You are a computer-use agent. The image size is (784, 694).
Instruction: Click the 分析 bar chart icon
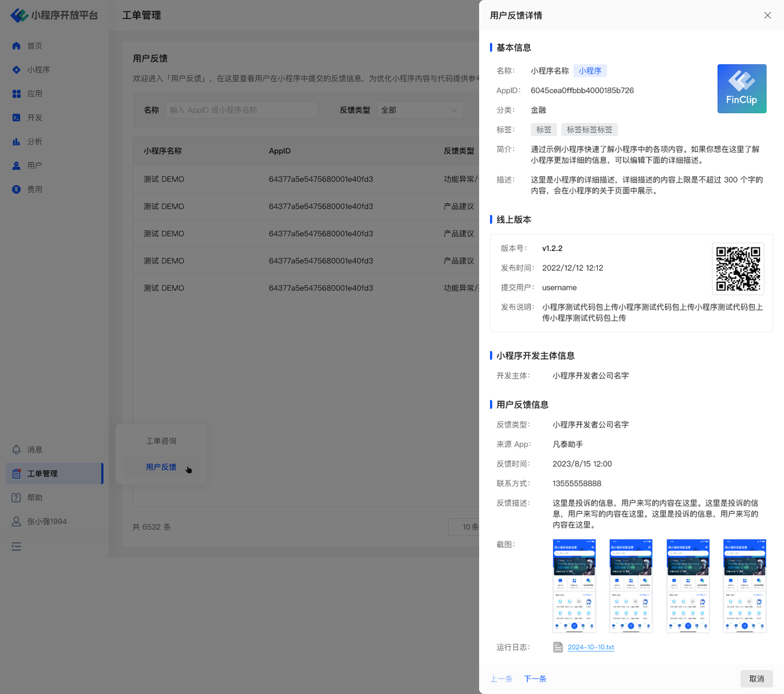coord(17,141)
